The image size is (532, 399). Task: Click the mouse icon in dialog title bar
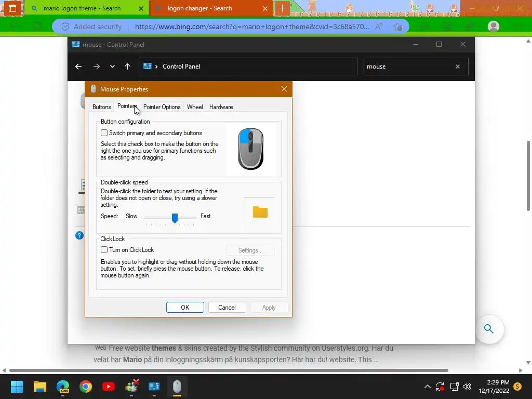(x=94, y=89)
